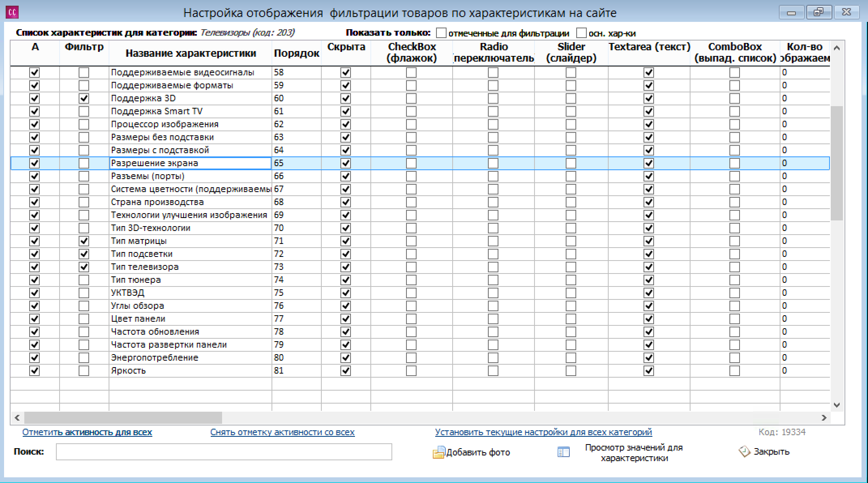The width and height of the screenshot is (868, 483).
Task: Uncheck Фильтр for Поддержка 3D
Action: click(x=84, y=98)
